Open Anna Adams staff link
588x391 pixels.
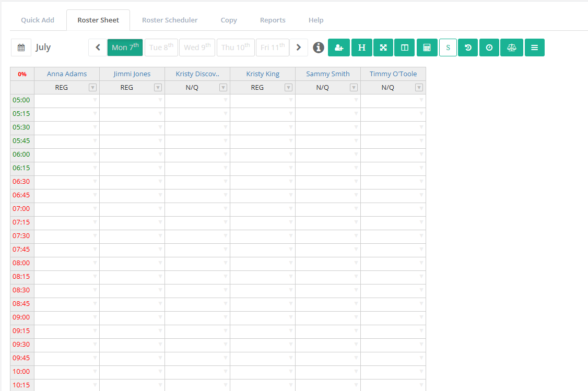click(x=67, y=74)
